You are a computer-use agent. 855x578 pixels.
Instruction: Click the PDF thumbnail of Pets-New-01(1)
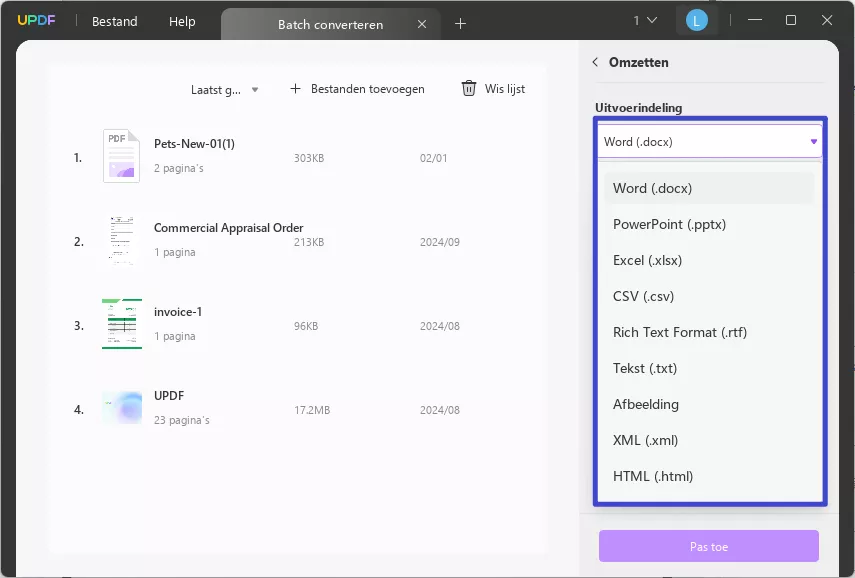[x=121, y=156]
